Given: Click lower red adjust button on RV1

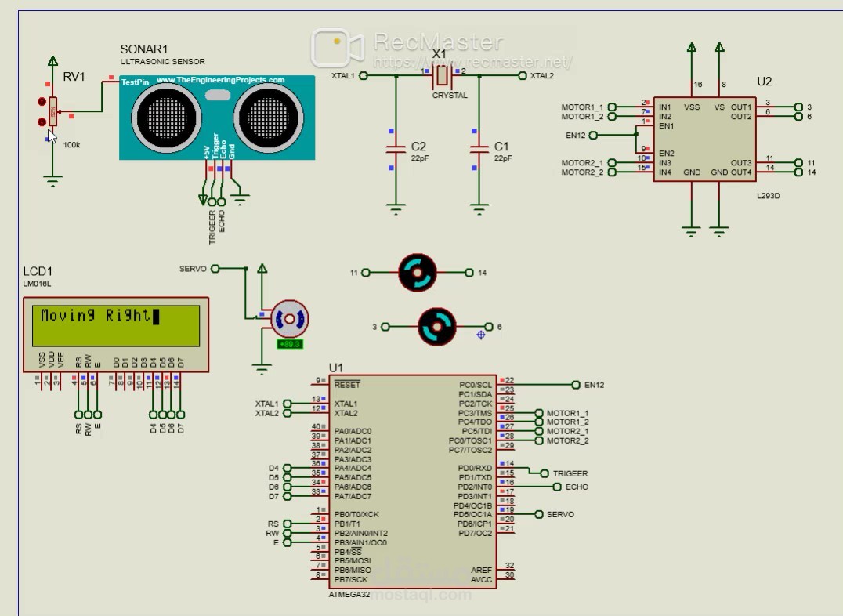Looking at the screenshot, I should pos(42,122).
